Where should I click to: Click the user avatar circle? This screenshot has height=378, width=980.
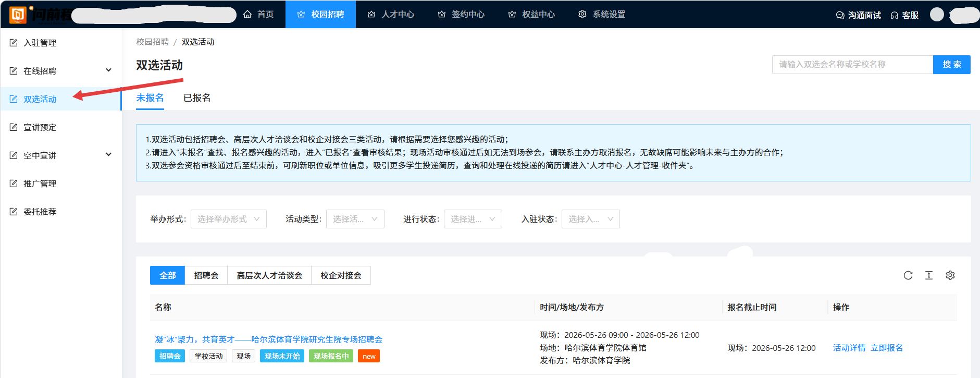click(x=937, y=15)
